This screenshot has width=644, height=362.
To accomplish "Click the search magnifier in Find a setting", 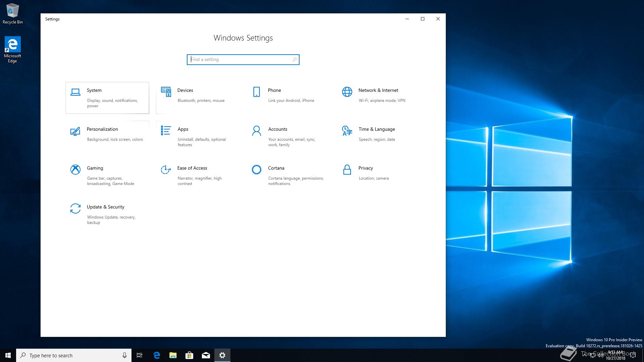I will coord(294,60).
